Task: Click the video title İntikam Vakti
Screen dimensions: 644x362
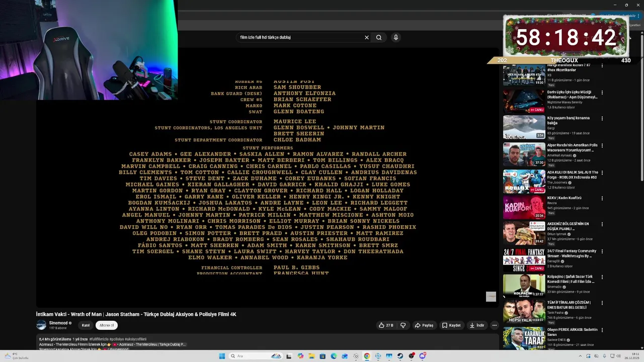Action: (136, 314)
